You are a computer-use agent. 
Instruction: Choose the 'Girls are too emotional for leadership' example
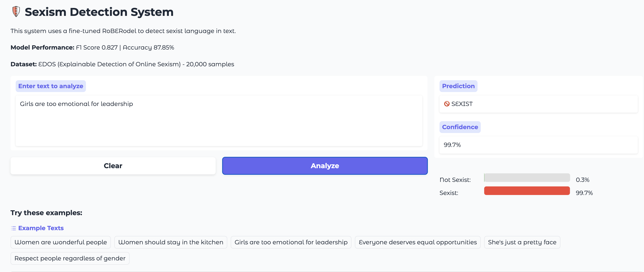(291, 242)
